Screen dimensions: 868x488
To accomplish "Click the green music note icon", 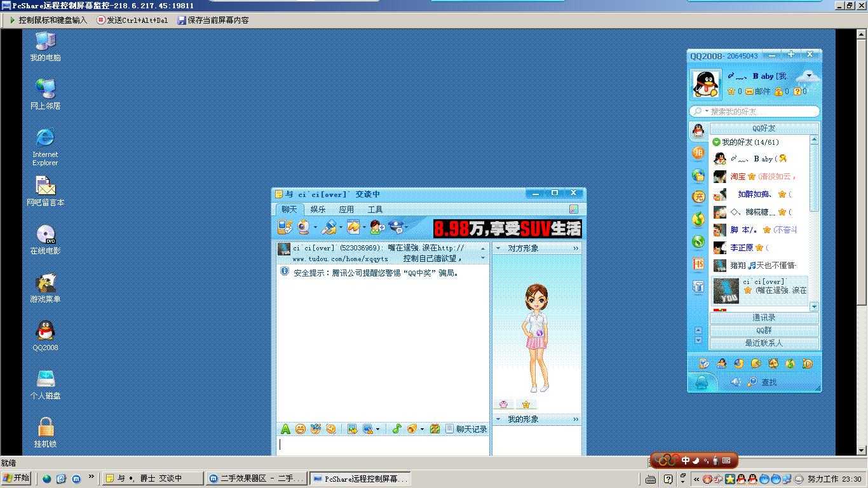I will [397, 430].
